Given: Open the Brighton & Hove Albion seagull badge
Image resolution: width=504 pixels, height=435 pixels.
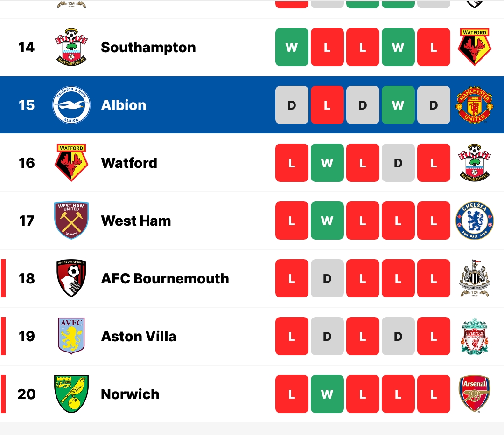Looking at the screenshot, I should click(x=71, y=105).
